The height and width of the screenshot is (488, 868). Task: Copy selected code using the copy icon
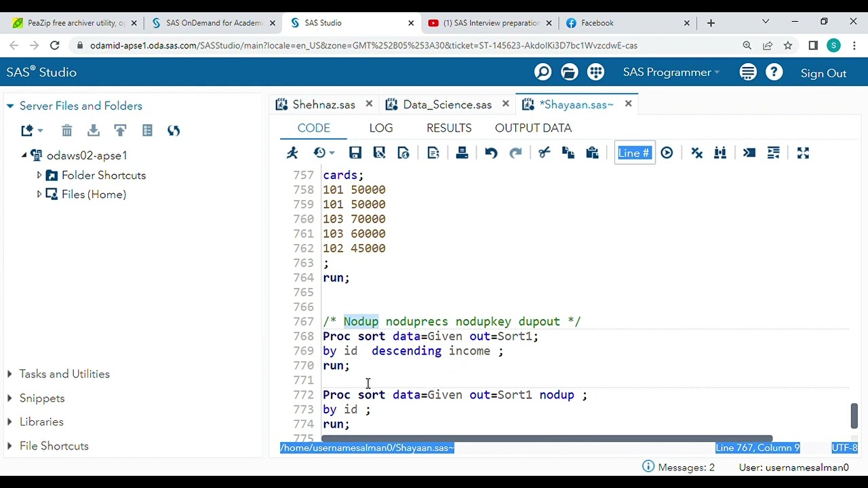pos(568,153)
